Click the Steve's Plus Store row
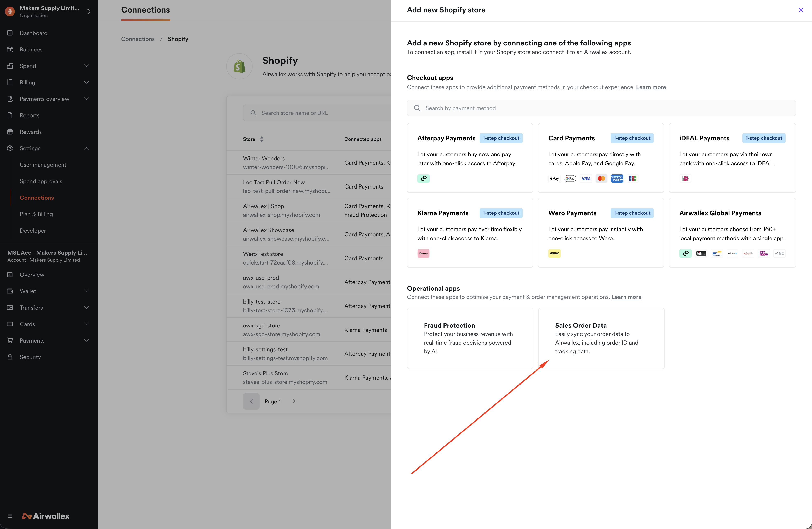Image resolution: width=812 pixels, height=529 pixels. pos(309,377)
